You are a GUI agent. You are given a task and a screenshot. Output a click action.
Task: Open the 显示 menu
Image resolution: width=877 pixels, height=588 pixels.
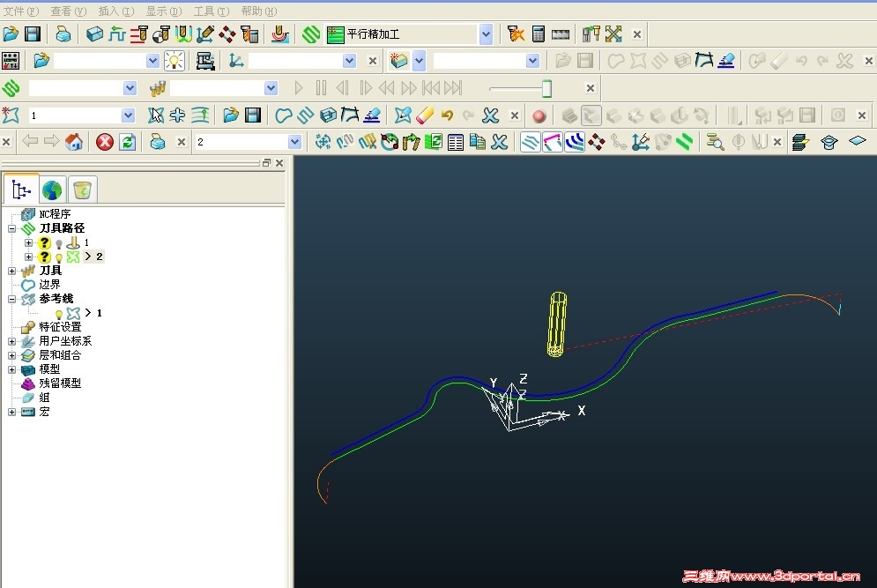163,11
